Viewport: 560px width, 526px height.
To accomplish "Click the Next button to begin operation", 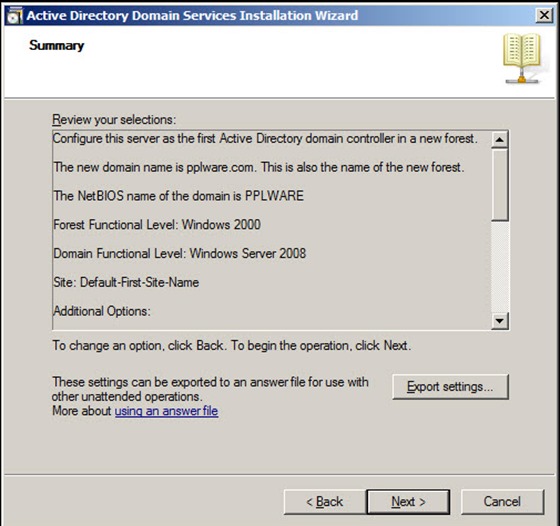I will pyautogui.click(x=408, y=502).
